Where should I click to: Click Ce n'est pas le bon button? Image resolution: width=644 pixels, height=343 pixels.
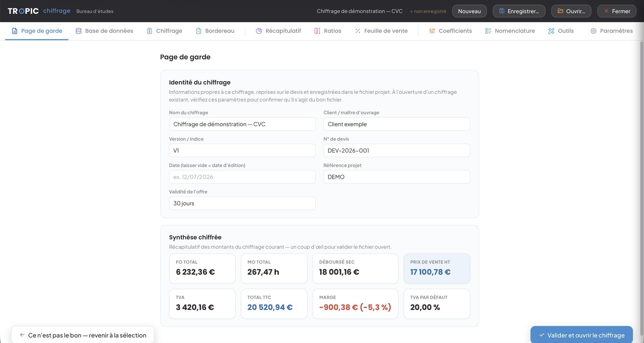pyautogui.click(x=83, y=335)
